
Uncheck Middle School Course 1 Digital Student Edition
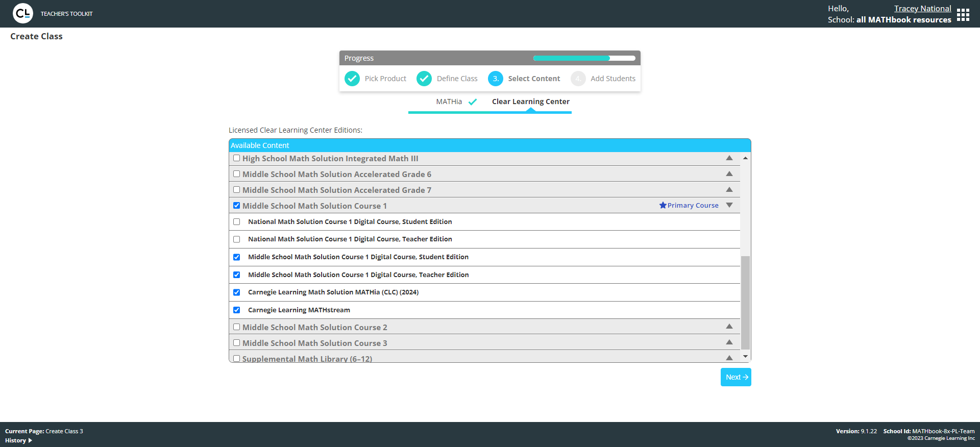tap(237, 257)
